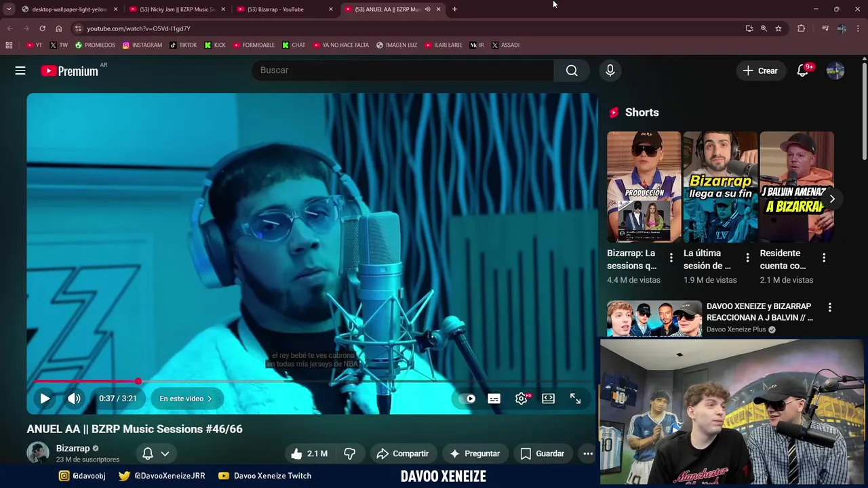The width and height of the screenshot is (868, 488).
Task: Toggle subtitles in the player
Action: [x=494, y=399]
